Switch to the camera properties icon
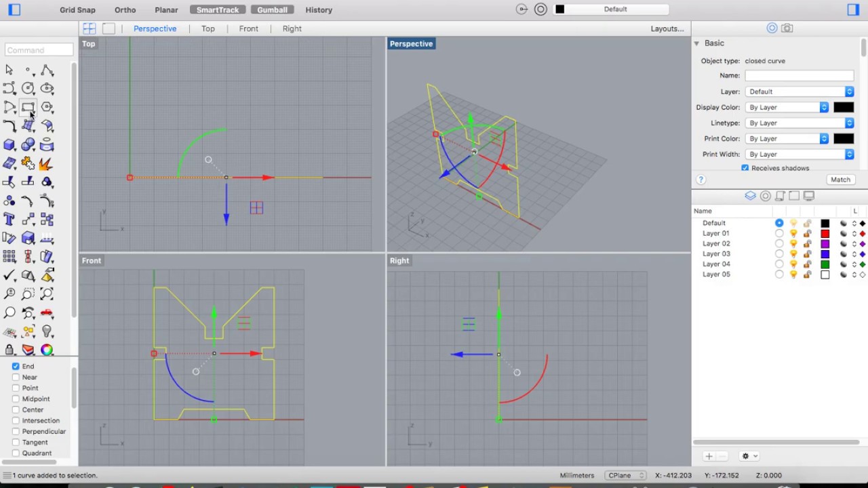The image size is (868, 488). click(x=787, y=28)
